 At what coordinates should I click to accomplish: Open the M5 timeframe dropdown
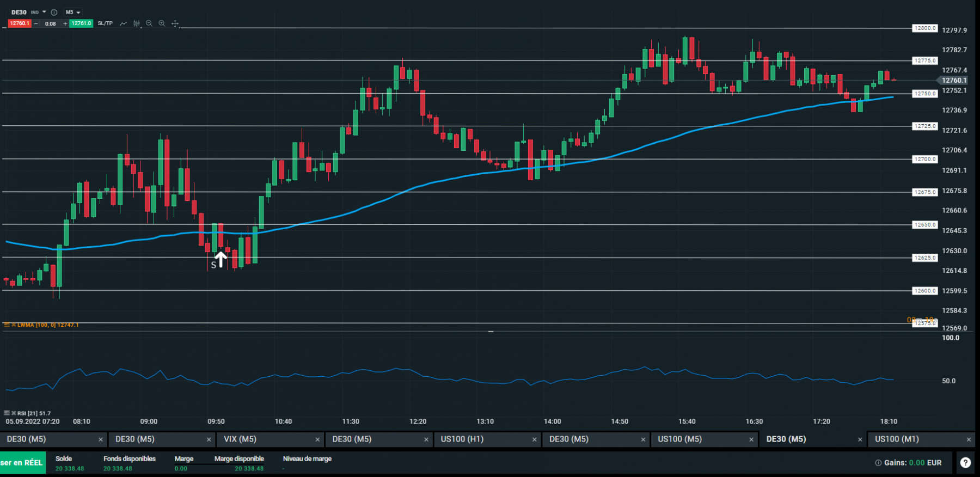[x=73, y=12]
